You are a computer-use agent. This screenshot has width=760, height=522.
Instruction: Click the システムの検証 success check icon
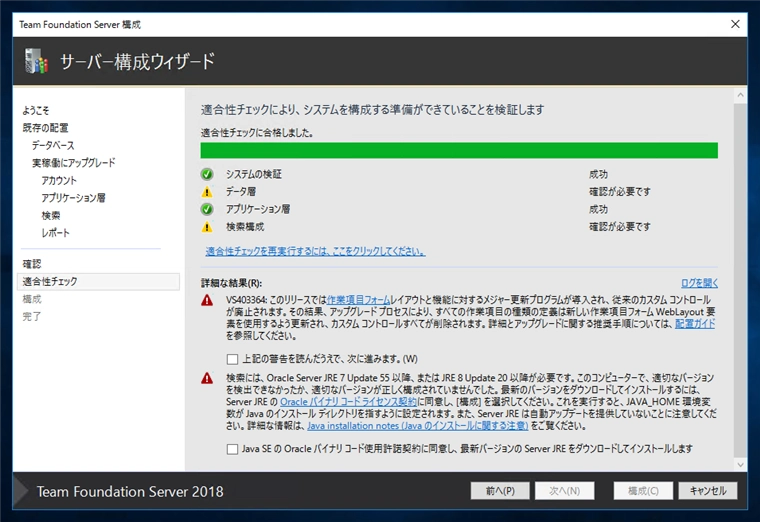pos(207,174)
